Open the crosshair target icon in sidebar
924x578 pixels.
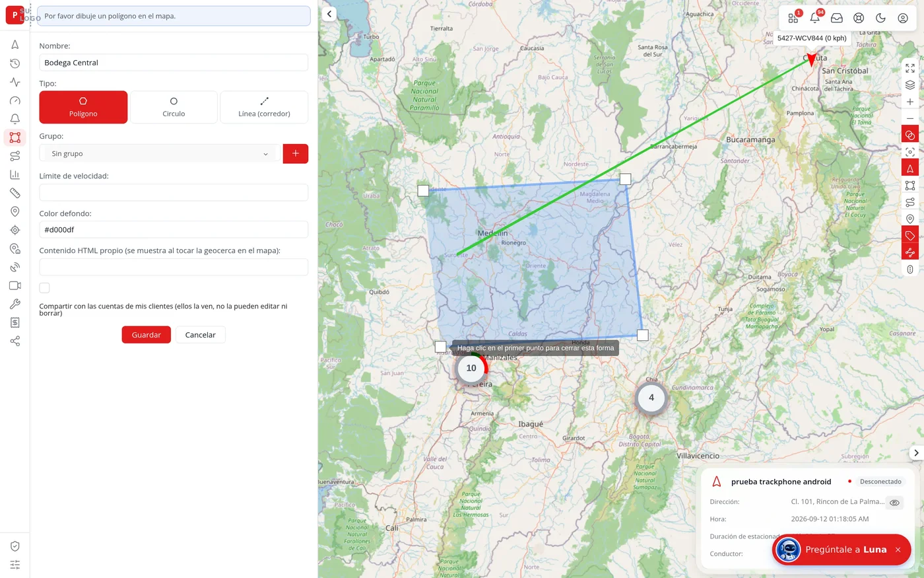click(x=15, y=230)
